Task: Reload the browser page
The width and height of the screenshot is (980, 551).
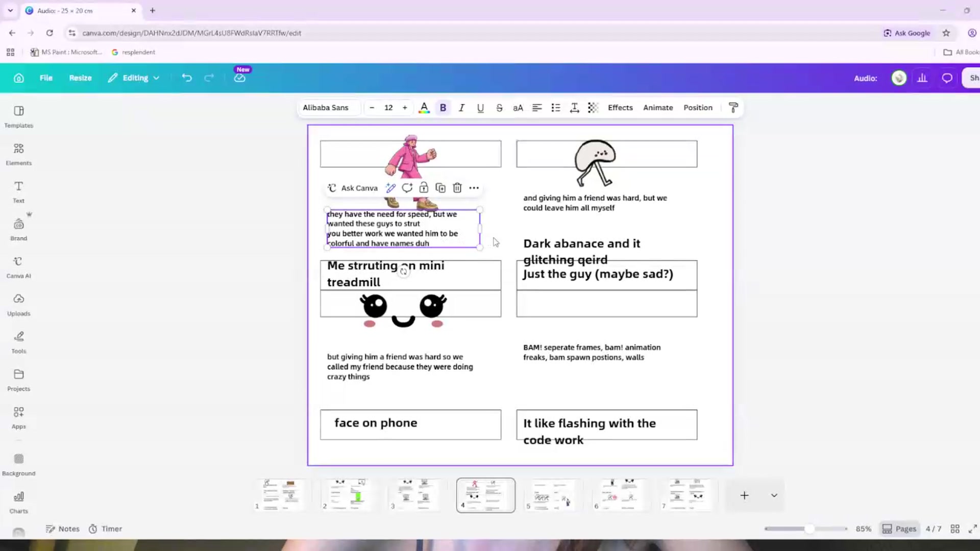Action: (x=50, y=33)
